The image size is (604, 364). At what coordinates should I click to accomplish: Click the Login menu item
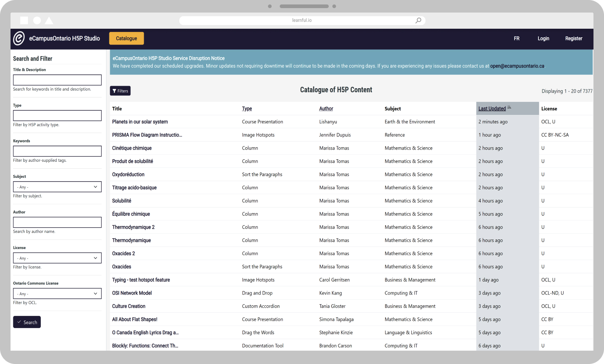(x=543, y=38)
